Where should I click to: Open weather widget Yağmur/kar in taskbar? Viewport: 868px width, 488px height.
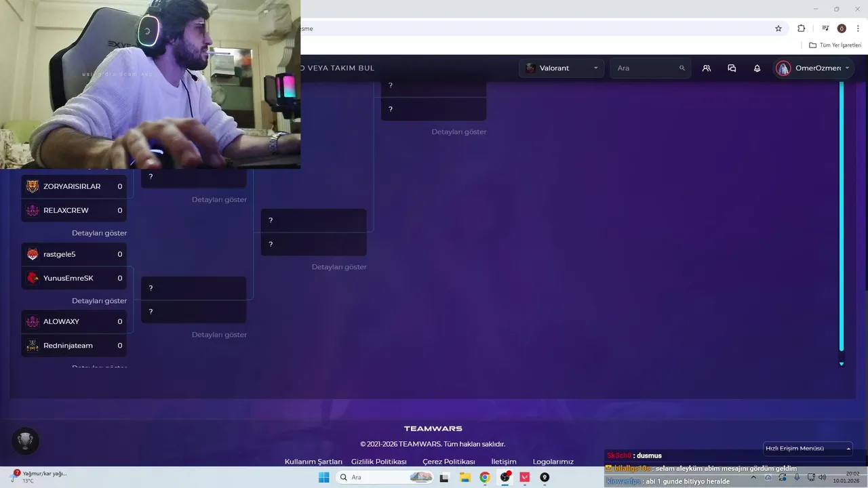(x=37, y=476)
